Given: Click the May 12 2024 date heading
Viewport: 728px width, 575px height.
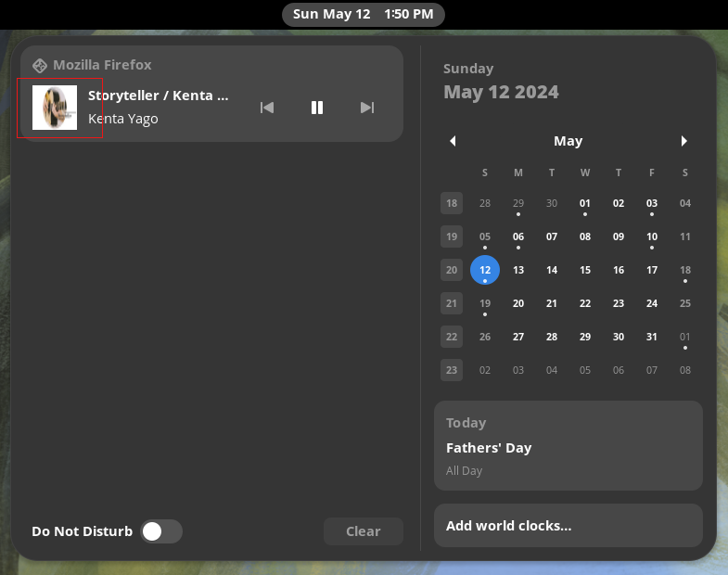Looking at the screenshot, I should tap(501, 92).
